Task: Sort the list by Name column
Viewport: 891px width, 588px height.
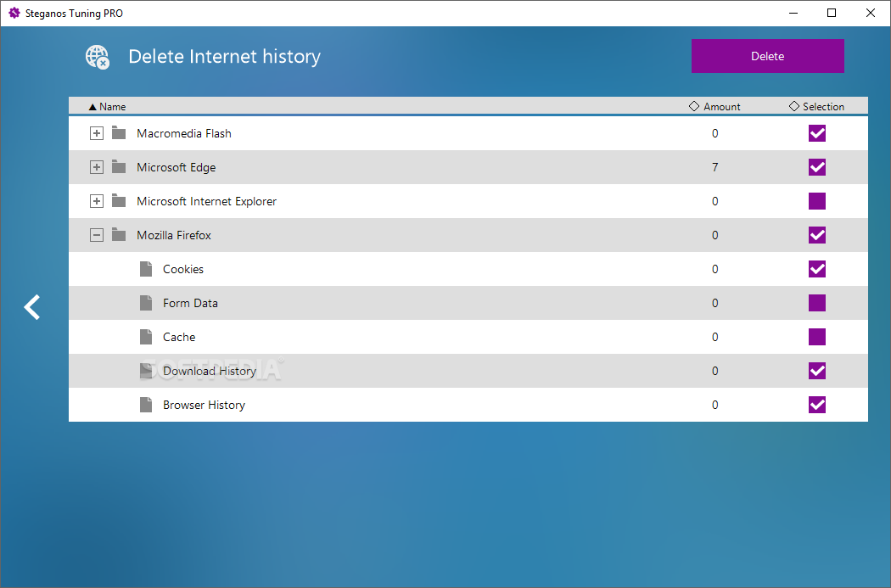Action: point(108,107)
